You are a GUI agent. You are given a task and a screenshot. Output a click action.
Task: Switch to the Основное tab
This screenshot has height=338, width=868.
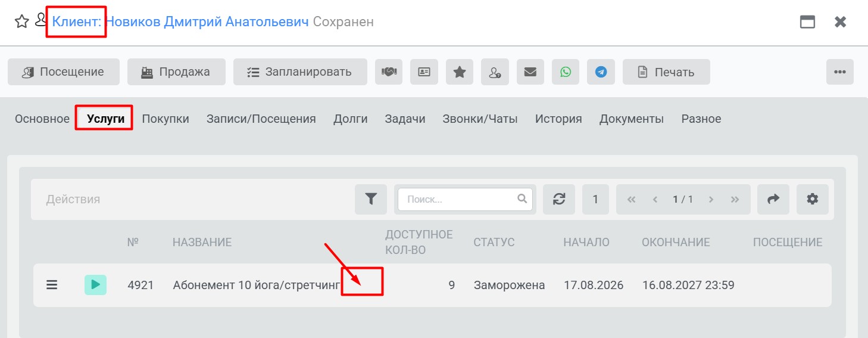[42, 119]
